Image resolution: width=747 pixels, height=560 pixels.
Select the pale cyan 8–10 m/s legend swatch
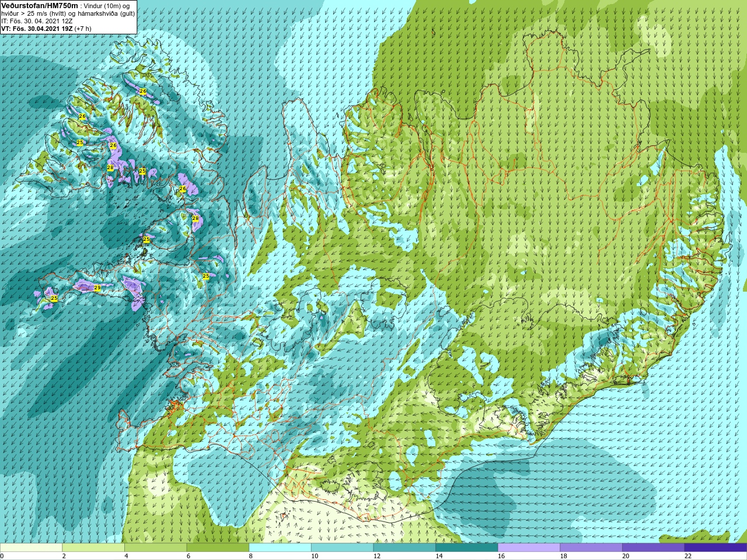[x=280, y=547]
